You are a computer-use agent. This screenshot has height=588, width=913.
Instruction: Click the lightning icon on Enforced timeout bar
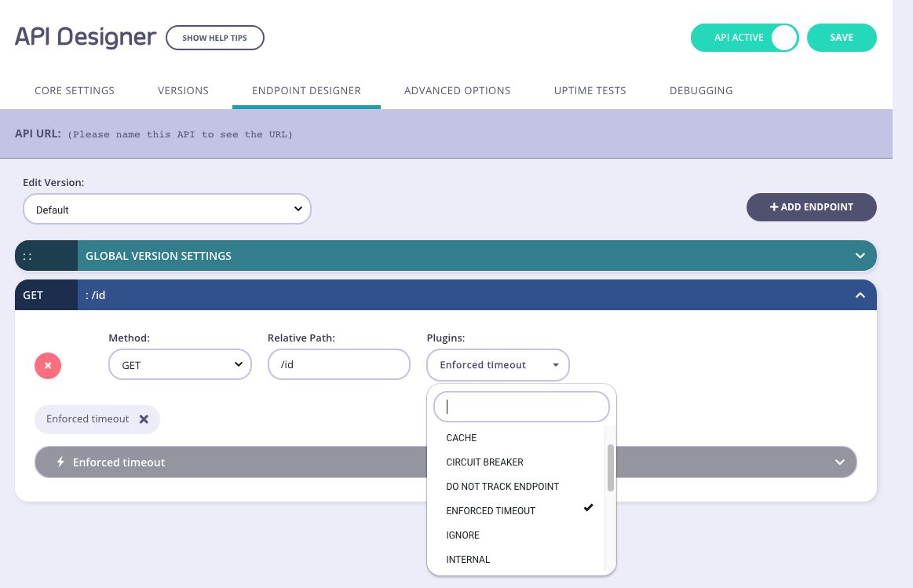point(61,462)
